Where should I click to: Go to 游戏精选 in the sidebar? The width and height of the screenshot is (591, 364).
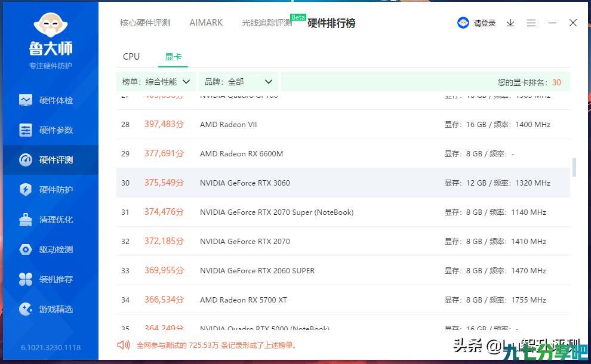56,309
